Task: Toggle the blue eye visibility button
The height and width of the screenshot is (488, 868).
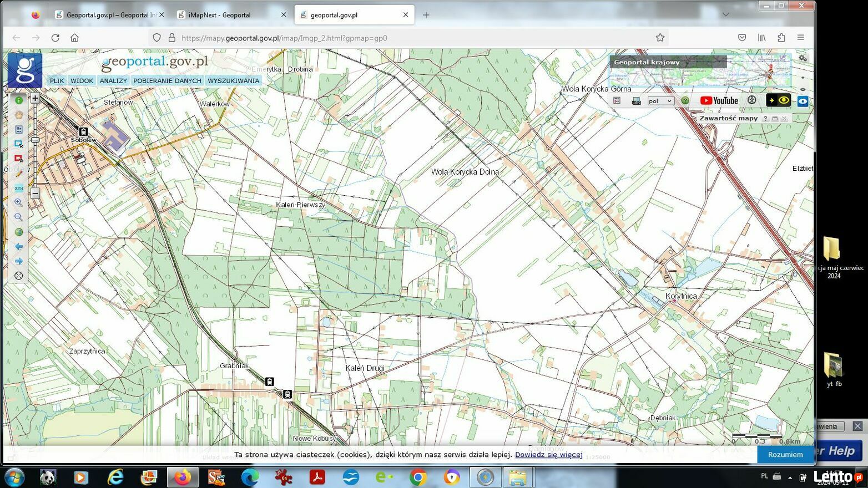Action: pos(803,101)
